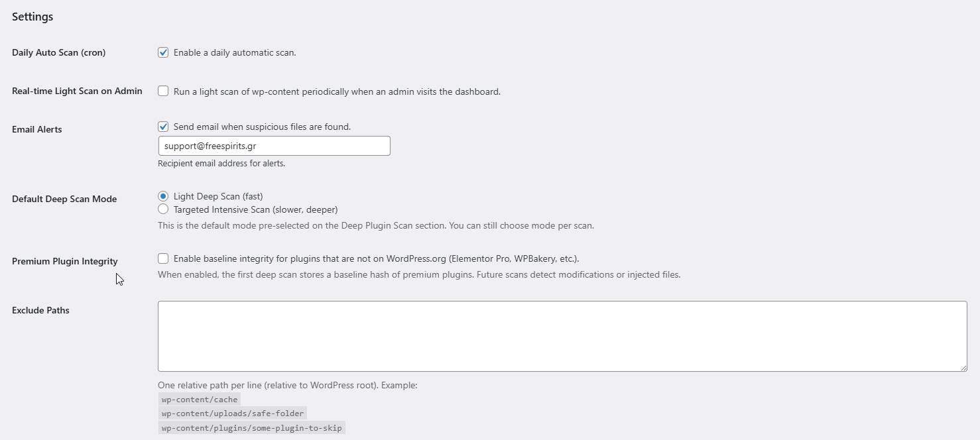Click the 'Recipient email address for alerts' hint
The width and height of the screenshot is (980, 440).
[x=221, y=163]
